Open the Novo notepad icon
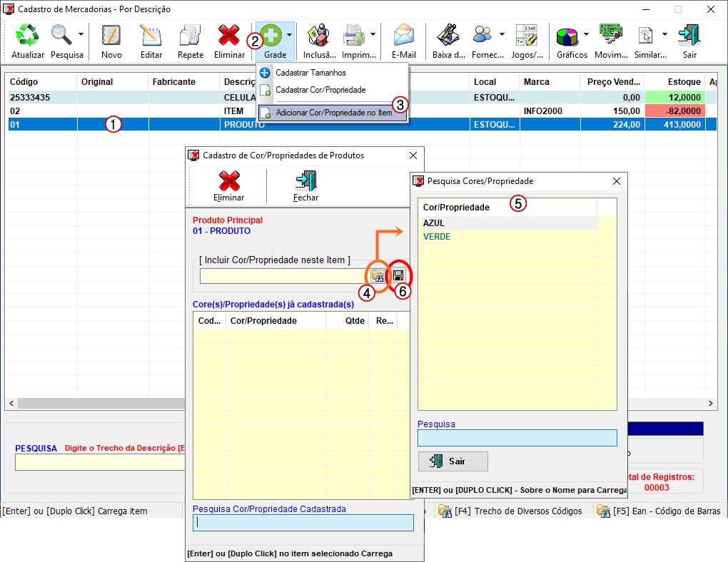Image resolution: width=728 pixels, height=562 pixels. pyautogui.click(x=111, y=36)
